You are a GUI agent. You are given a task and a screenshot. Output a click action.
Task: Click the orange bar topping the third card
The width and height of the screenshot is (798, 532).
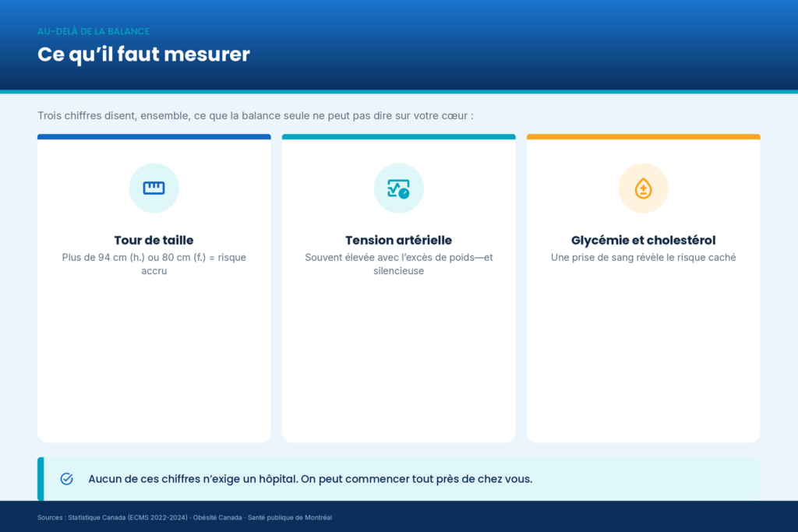coord(643,137)
